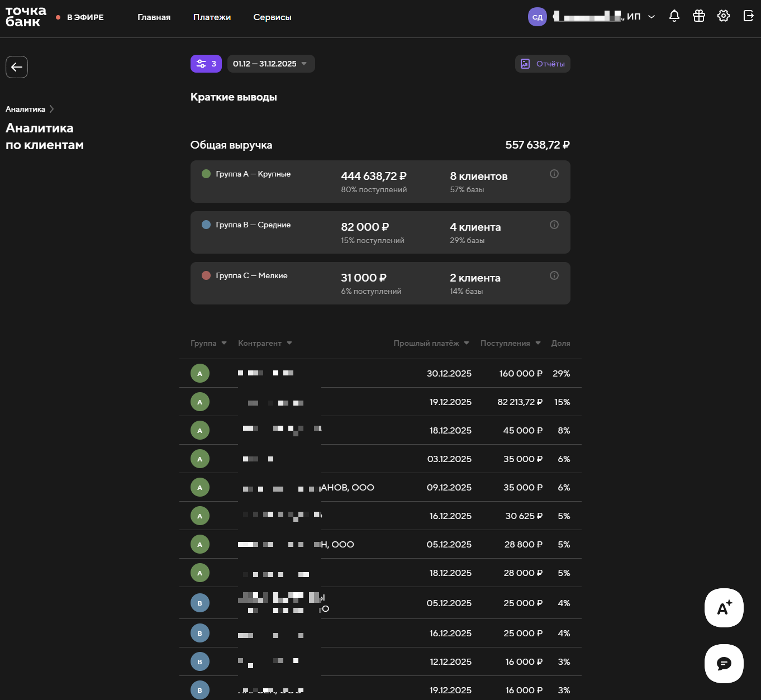The height and width of the screenshot is (700, 761).
Task: Open the account switcher chevron
Action: coord(651,17)
